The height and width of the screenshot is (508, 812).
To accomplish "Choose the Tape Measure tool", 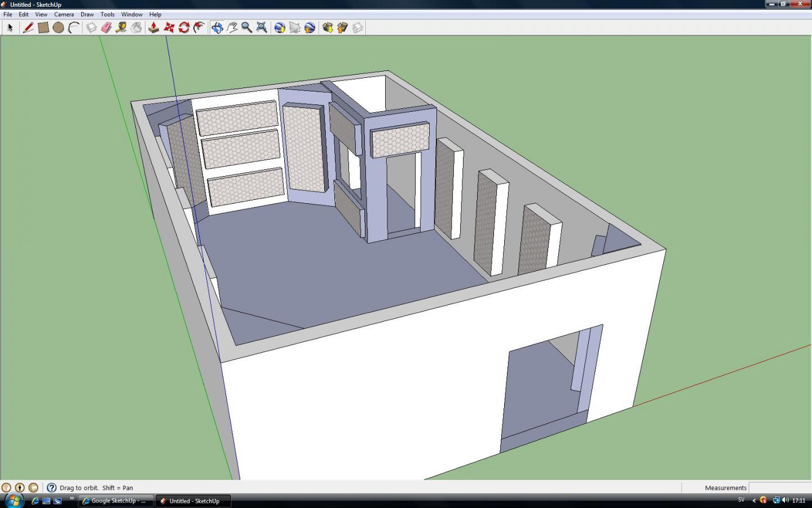I will [121, 27].
